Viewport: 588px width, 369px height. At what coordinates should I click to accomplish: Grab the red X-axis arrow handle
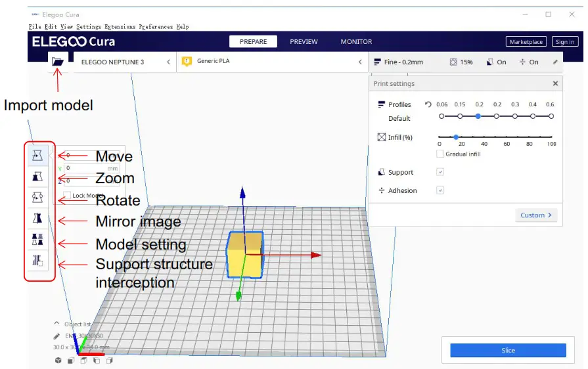click(x=316, y=255)
